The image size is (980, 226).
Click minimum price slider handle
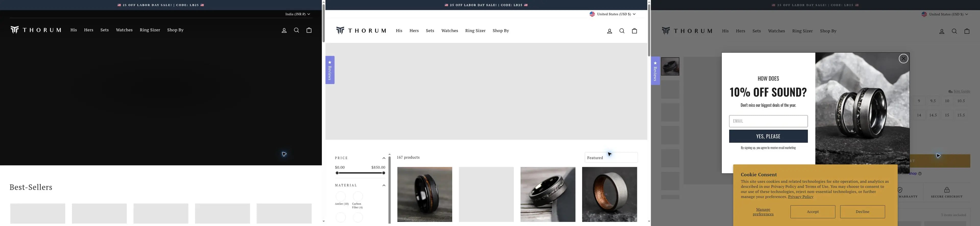pos(337,173)
